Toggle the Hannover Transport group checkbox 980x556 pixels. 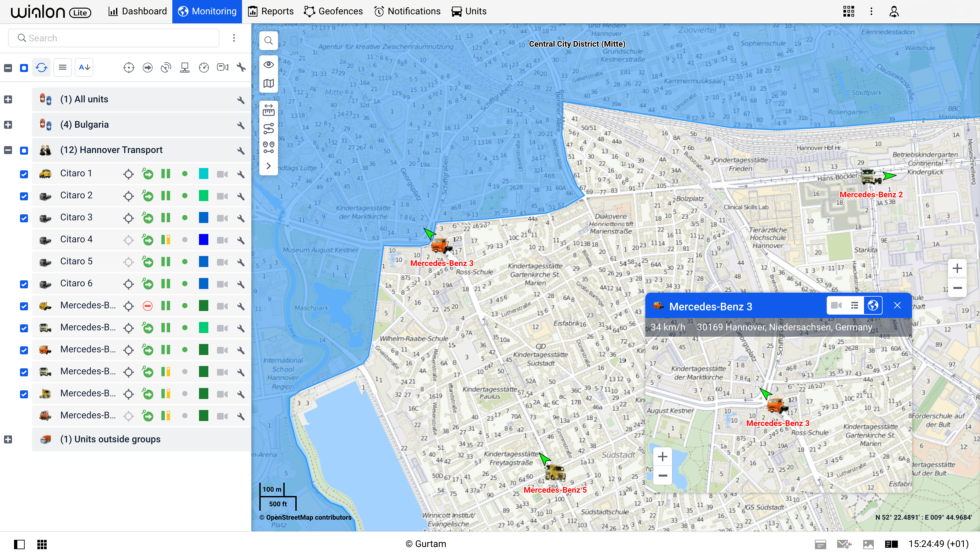coord(24,150)
